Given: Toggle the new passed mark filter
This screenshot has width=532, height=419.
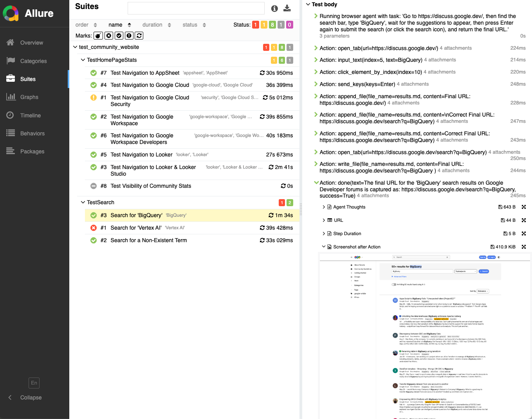Looking at the screenshot, I should click(x=119, y=36).
